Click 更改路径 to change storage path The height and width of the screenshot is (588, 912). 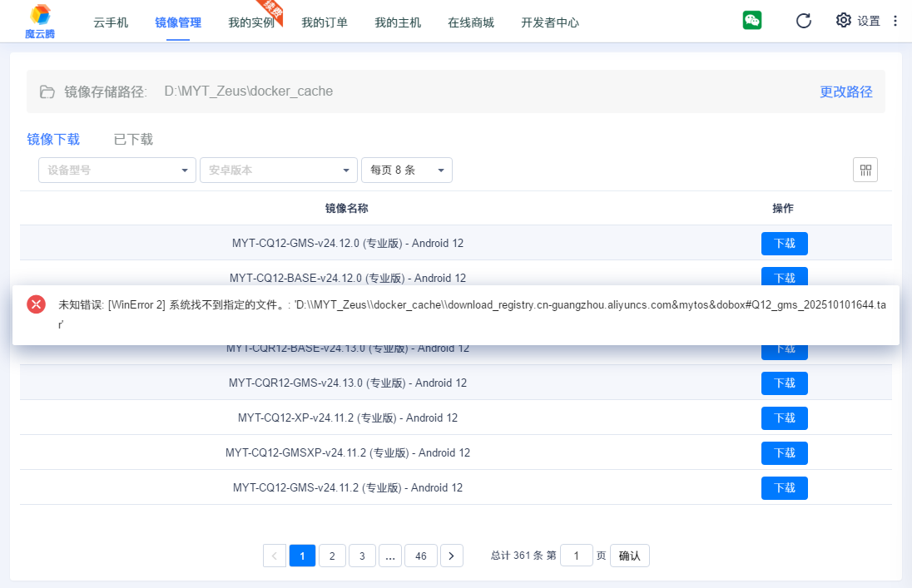846,91
